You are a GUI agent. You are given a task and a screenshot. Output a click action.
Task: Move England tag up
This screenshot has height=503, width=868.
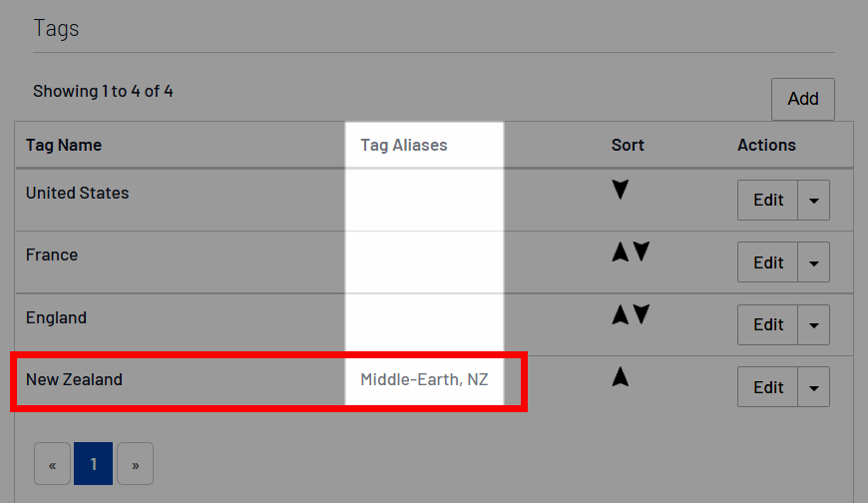[x=621, y=315]
